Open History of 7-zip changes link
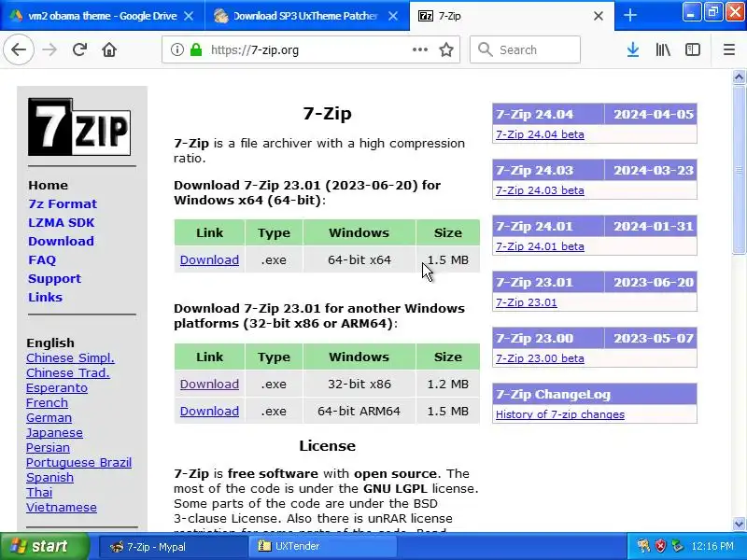 click(x=559, y=414)
